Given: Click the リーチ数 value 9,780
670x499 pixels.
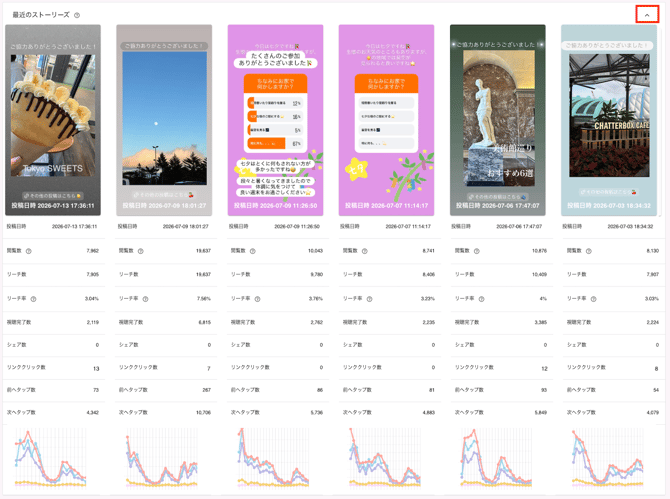Looking at the screenshot, I should (x=317, y=275).
